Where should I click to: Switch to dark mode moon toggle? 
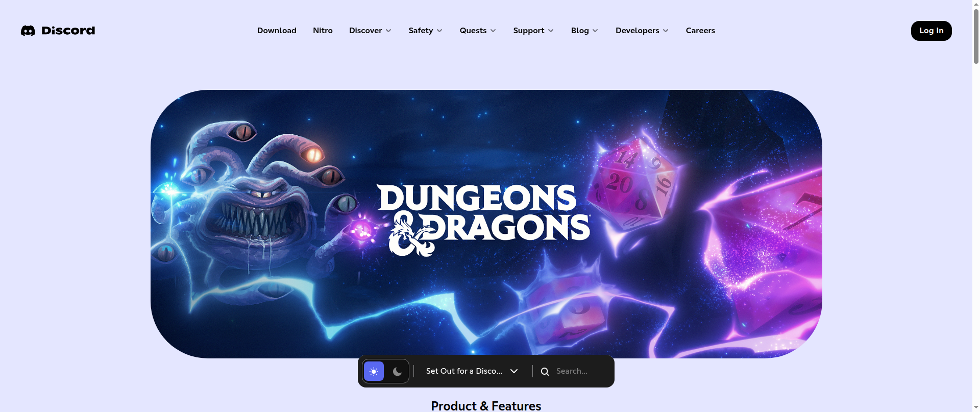(397, 371)
